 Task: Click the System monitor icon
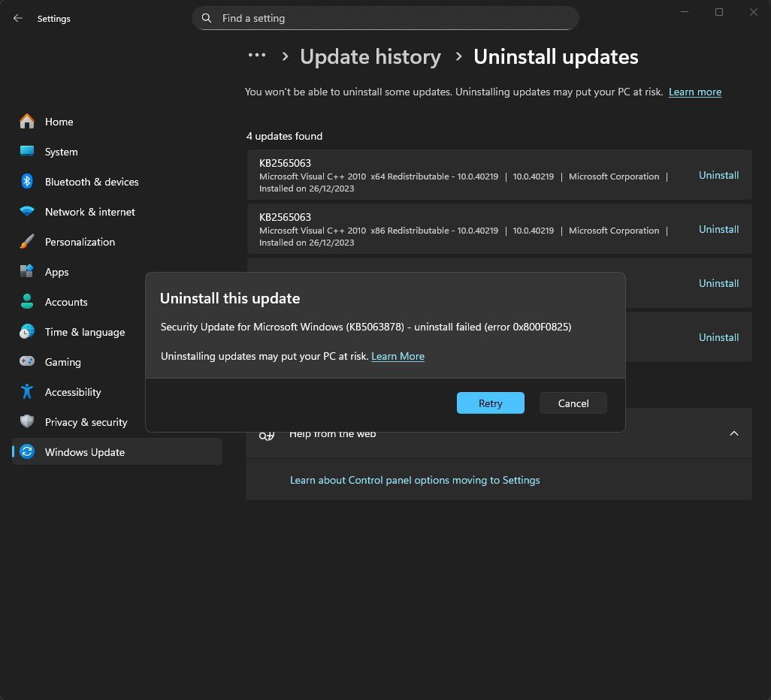[x=27, y=152]
